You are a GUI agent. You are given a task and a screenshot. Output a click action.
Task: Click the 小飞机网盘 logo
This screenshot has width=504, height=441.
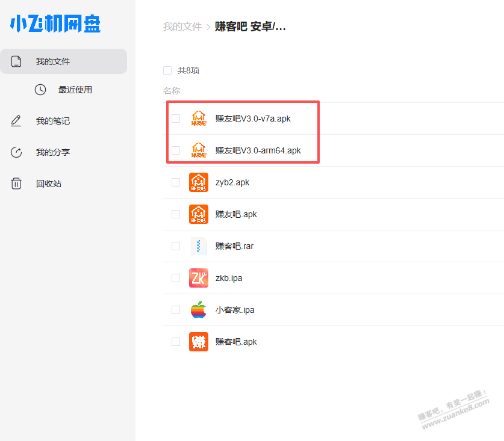tap(55, 23)
